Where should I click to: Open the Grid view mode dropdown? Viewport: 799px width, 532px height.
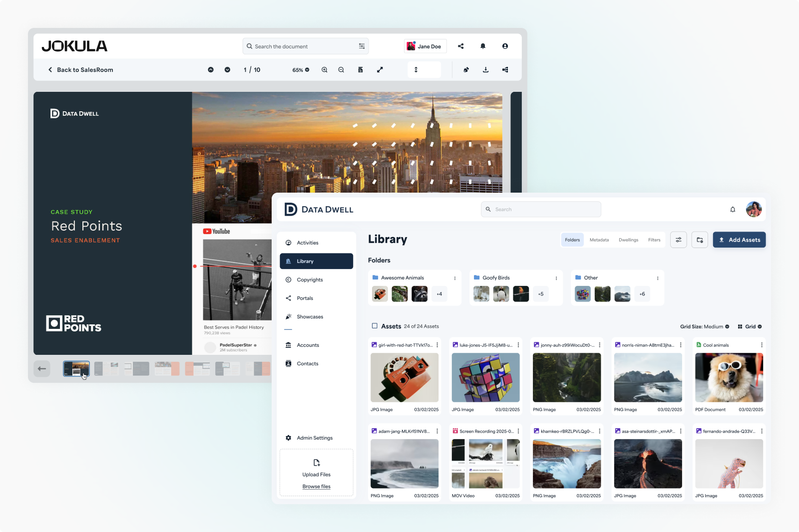[x=750, y=327]
